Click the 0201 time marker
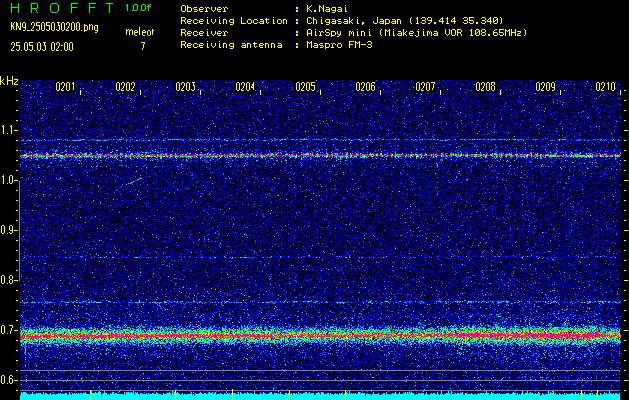The width and height of the screenshot is (629, 400). click(x=65, y=87)
